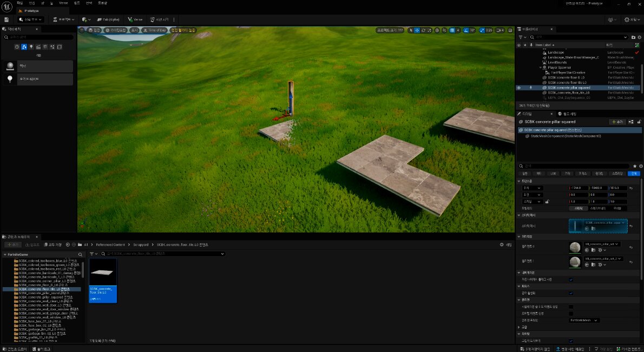Select the rotate gizmo tool in viewport

pos(423,30)
